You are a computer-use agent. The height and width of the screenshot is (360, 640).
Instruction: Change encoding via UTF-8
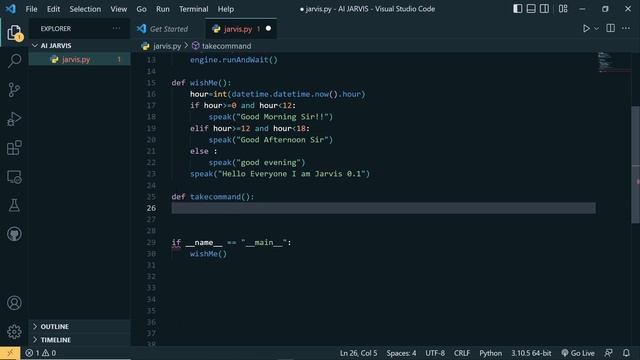click(435, 353)
